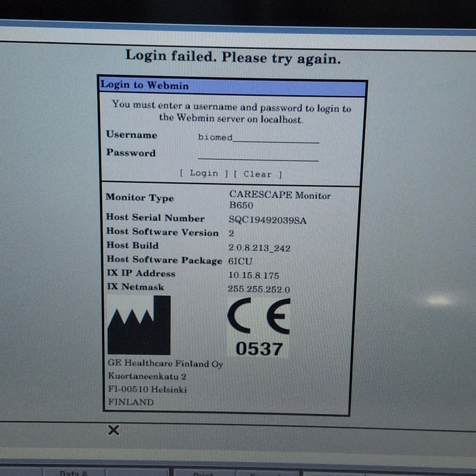The width and height of the screenshot is (476, 476).
Task: Select the Host Software Package value 6ICU
Action: click(x=240, y=262)
